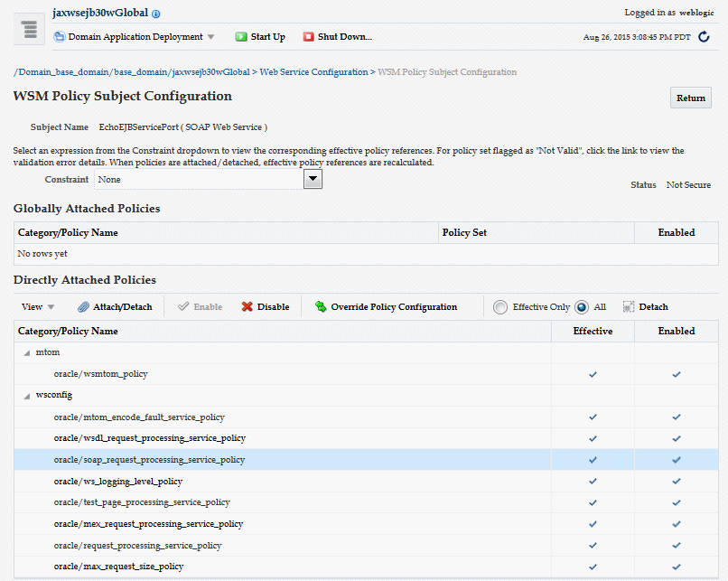Click Effective checkmark for mex_request_processing_service_policy
The image size is (728, 581).
pos(593,524)
